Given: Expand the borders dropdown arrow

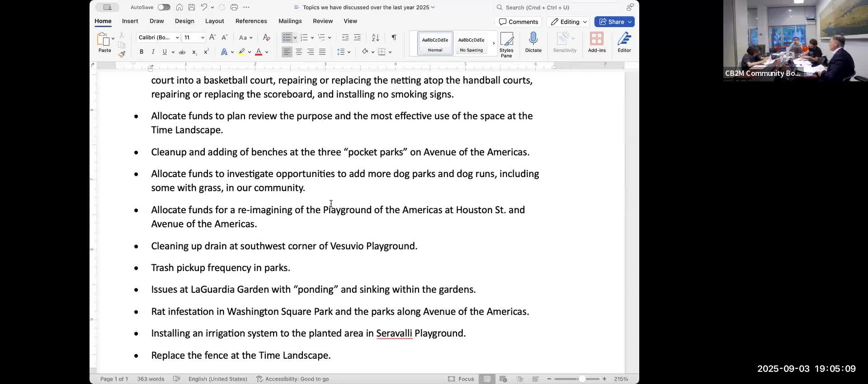Looking at the screenshot, I should (x=390, y=52).
